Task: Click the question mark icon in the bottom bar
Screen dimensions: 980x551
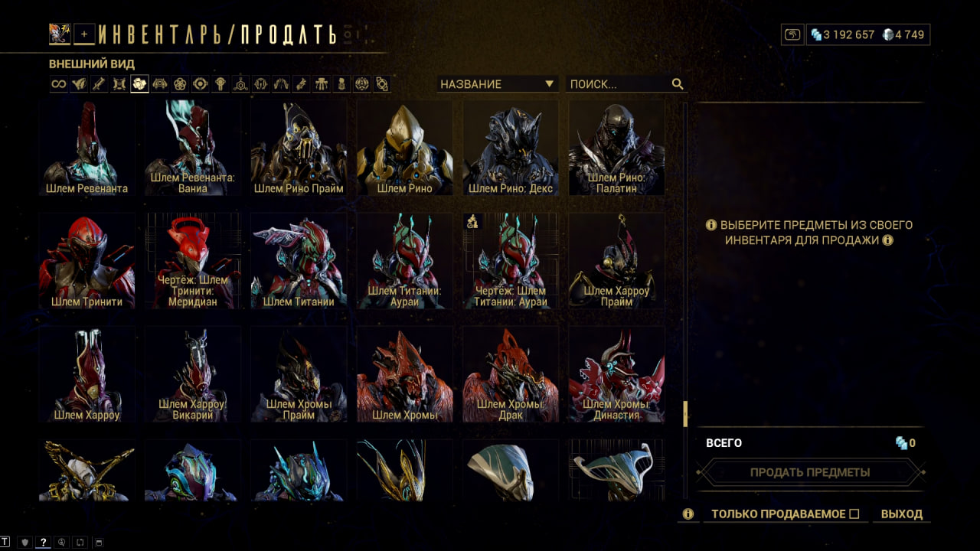Action: [43, 543]
